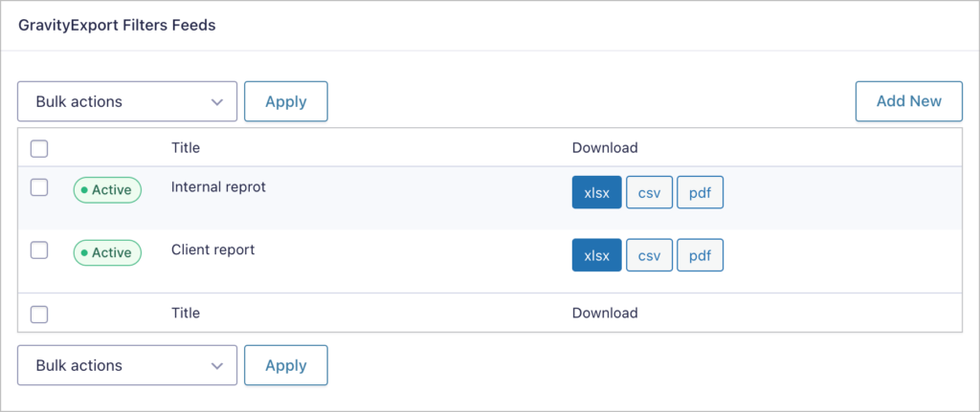This screenshot has height=412, width=980.
Task: Click the top Apply button
Action: 285,101
